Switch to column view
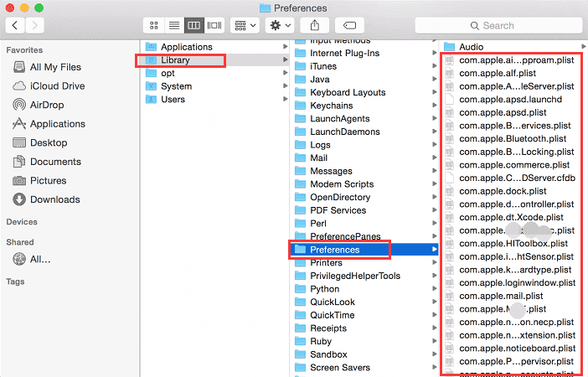This screenshot has height=377, width=588. click(x=193, y=25)
